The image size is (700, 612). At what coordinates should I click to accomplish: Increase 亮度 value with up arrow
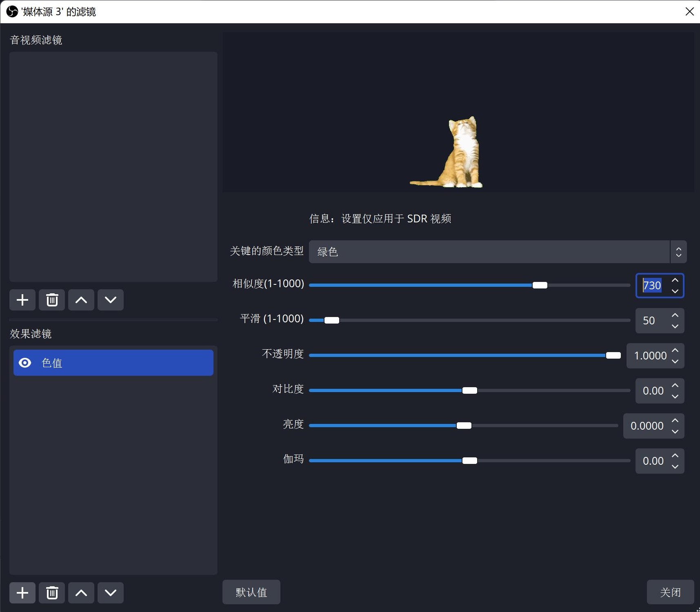(x=675, y=421)
